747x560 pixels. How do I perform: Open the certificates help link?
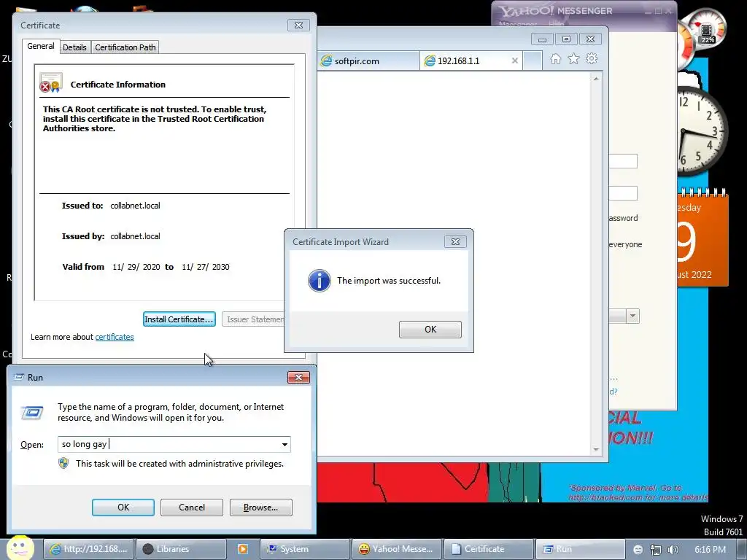coord(115,337)
